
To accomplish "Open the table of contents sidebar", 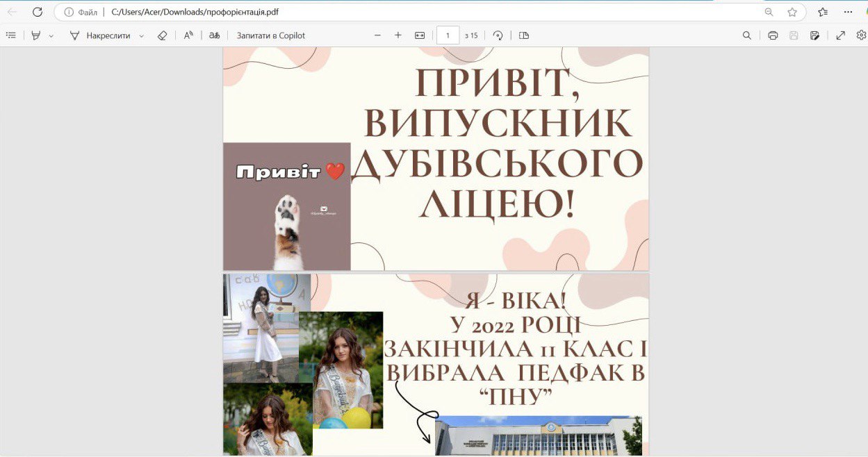I will [10, 35].
